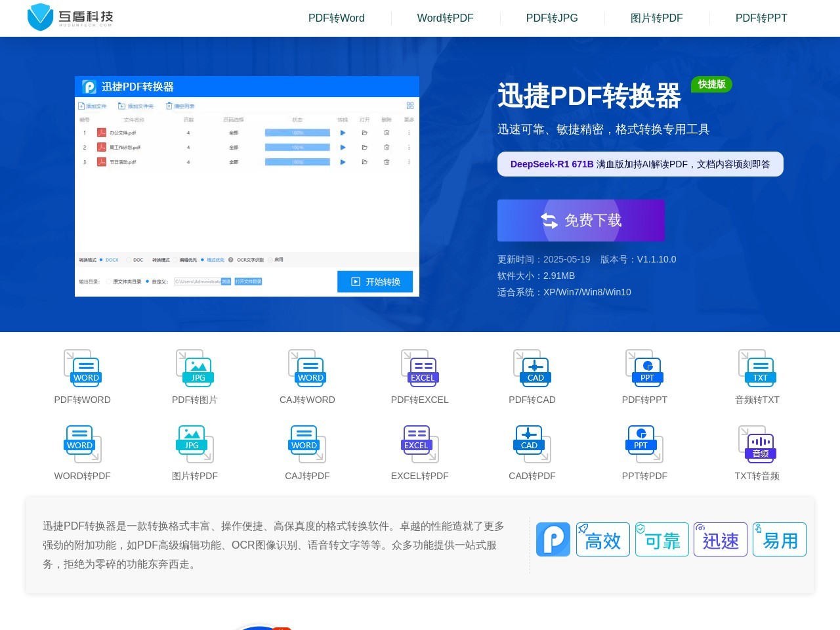Click the 软件大小：2.91MB text

pyautogui.click(x=536, y=276)
